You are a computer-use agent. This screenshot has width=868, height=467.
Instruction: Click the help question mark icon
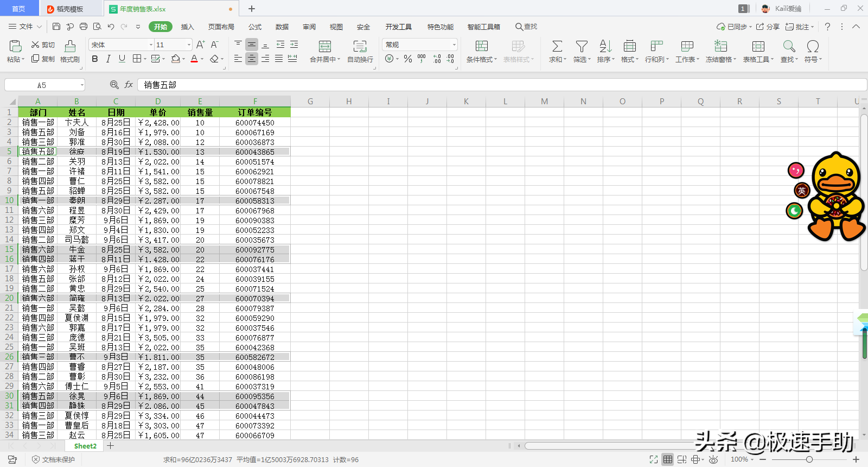(x=827, y=27)
